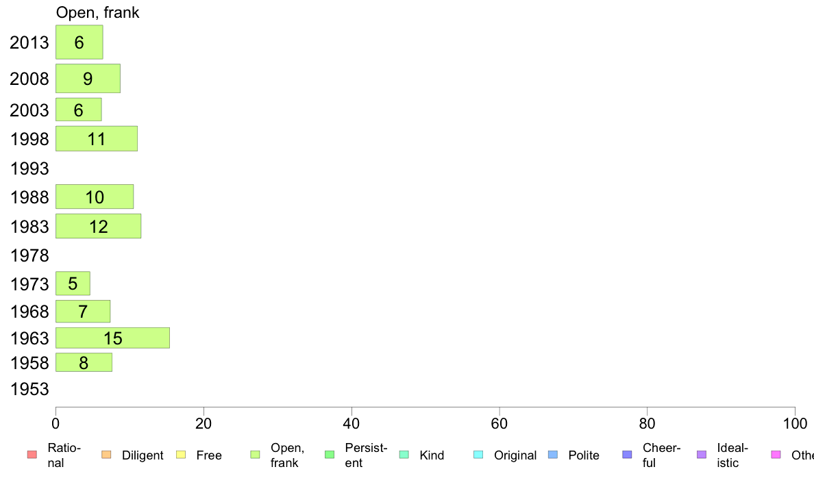Click the 1993 year axis label
The height and width of the screenshot is (504, 814).
pos(29,168)
